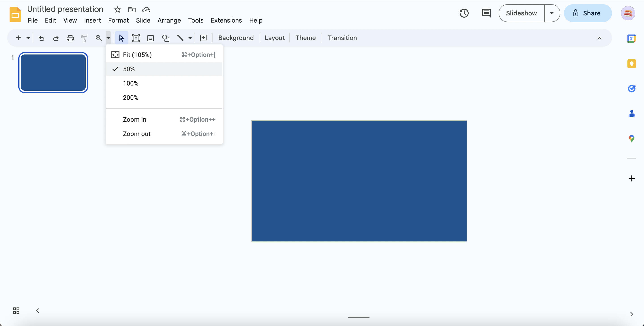Image resolution: width=644 pixels, height=326 pixels.
Task: Click the Slideshow button
Action: (522, 13)
